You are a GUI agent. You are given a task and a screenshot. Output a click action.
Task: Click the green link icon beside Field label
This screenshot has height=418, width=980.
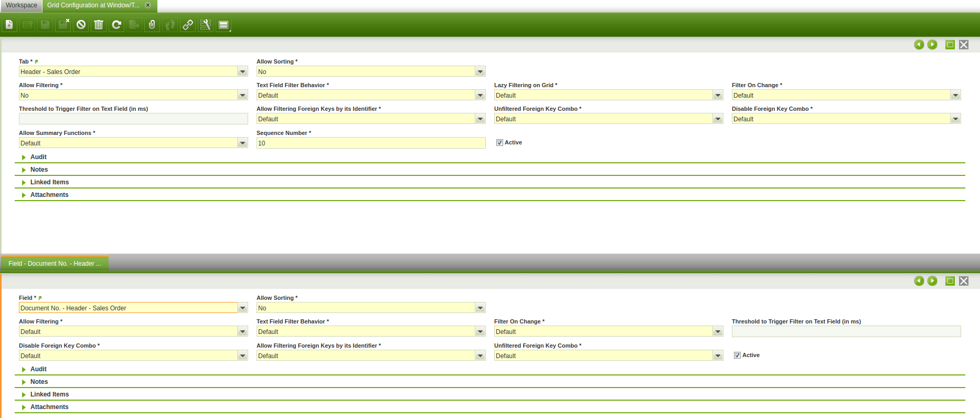[x=40, y=298]
